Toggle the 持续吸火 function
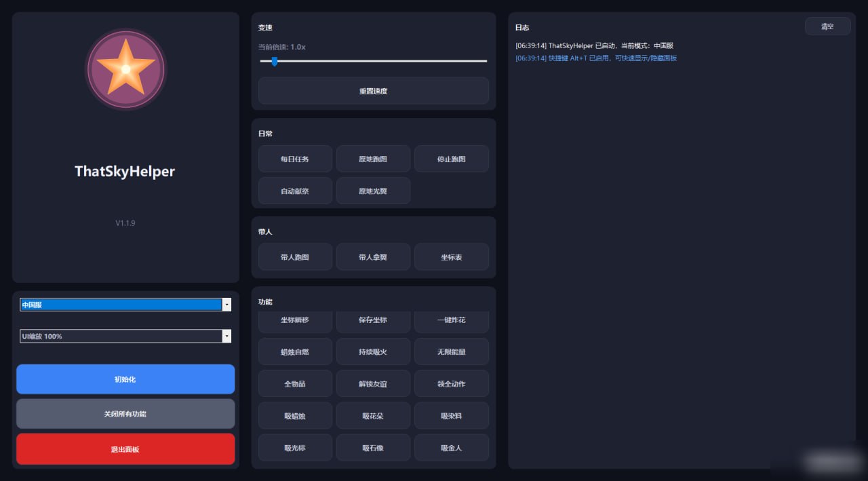Image resolution: width=868 pixels, height=481 pixels. pyautogui.click(x=373, y=351)
